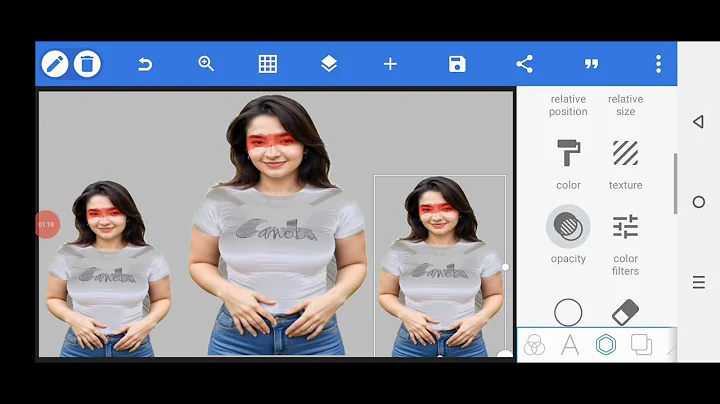Open the zoom magnifier tool
Image resolution: width=720 pixels, height=404 pixels.
(206, 63)
